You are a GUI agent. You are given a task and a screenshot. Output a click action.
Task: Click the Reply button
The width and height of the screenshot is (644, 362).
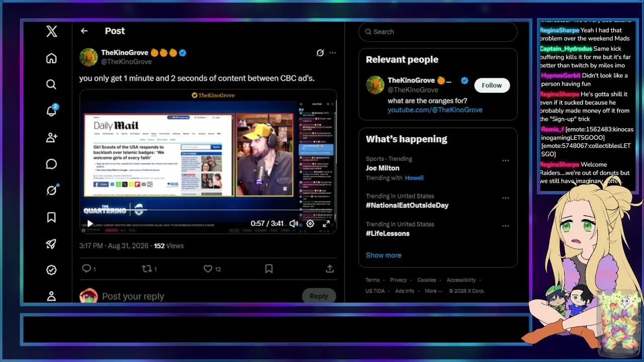[318, 296]
